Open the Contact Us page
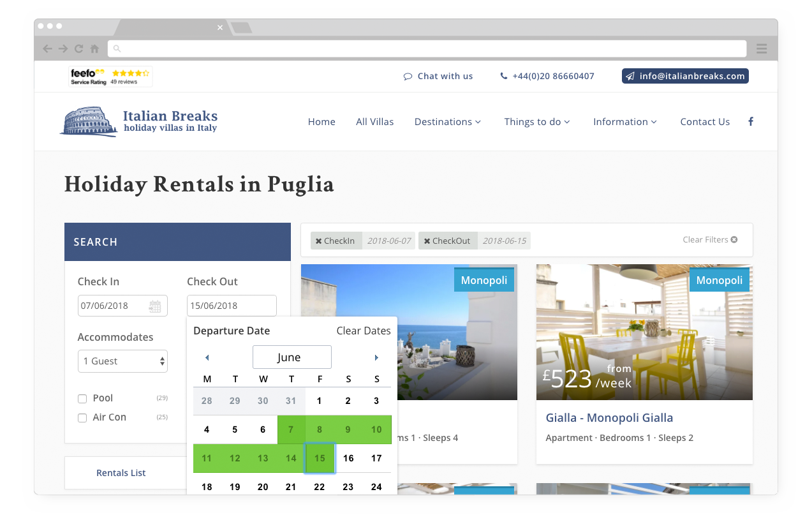This screenshot has width=812, height=515. pos(705,121)
